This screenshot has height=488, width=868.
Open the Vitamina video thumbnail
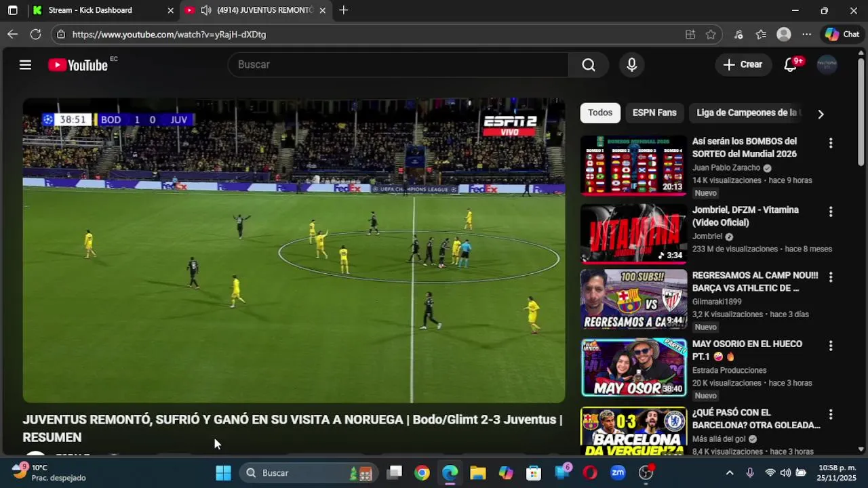point(633,234)
